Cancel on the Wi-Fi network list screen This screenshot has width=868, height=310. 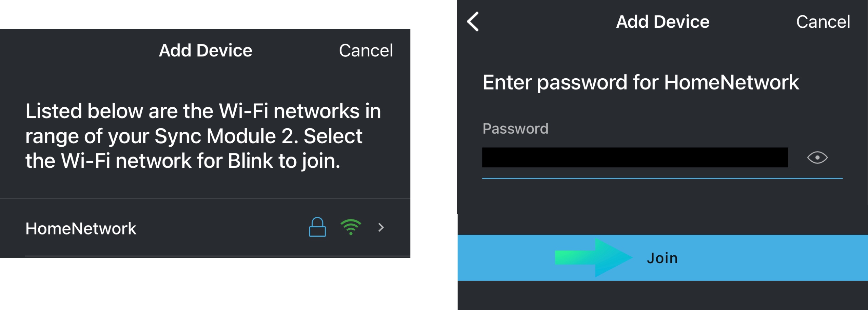coord(366,51)
